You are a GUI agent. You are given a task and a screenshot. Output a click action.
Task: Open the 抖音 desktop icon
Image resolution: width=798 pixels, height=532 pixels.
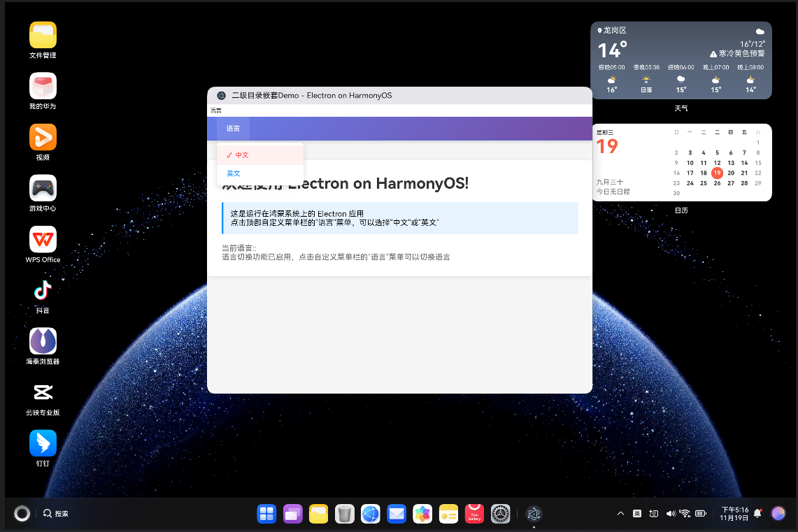click(43, 290)
